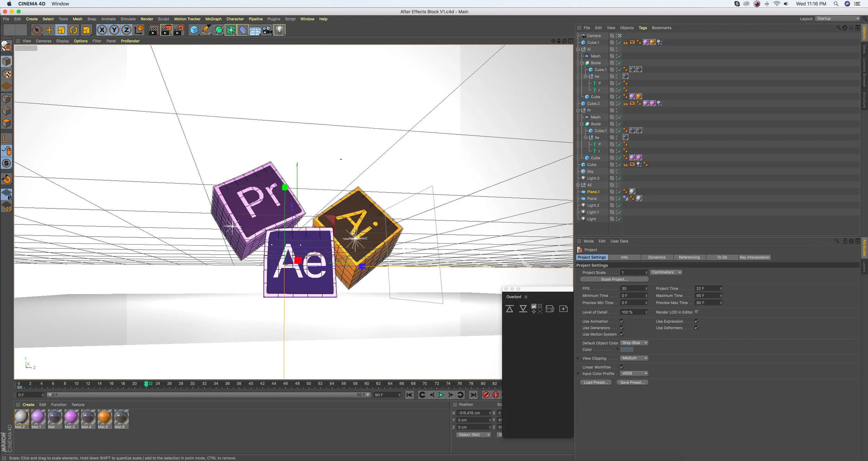The height and width of the screenshot is (461, 868).
Task: Click the FPS value field
Action: (x=634, y=288)
